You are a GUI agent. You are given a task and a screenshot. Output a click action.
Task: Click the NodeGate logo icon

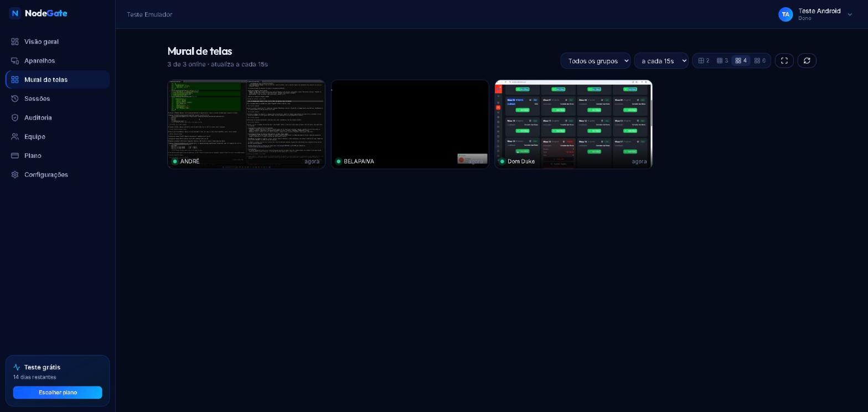click(x=15, y=13)
